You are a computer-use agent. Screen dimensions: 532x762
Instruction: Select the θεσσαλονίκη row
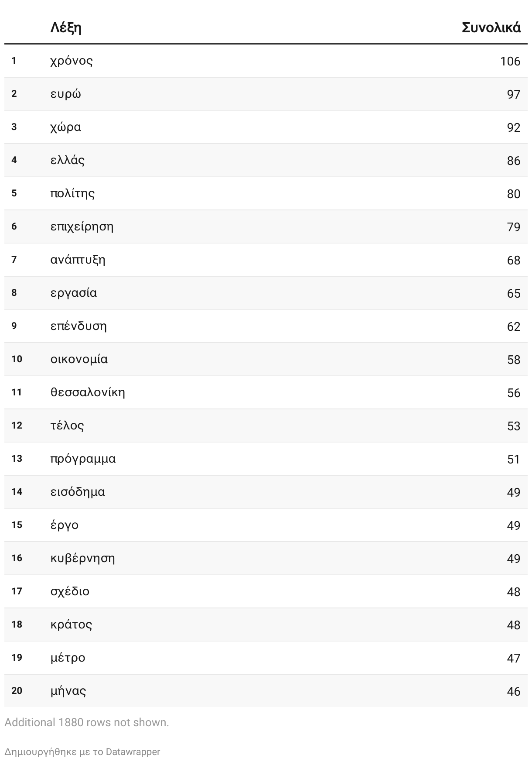tap(266, 392)
